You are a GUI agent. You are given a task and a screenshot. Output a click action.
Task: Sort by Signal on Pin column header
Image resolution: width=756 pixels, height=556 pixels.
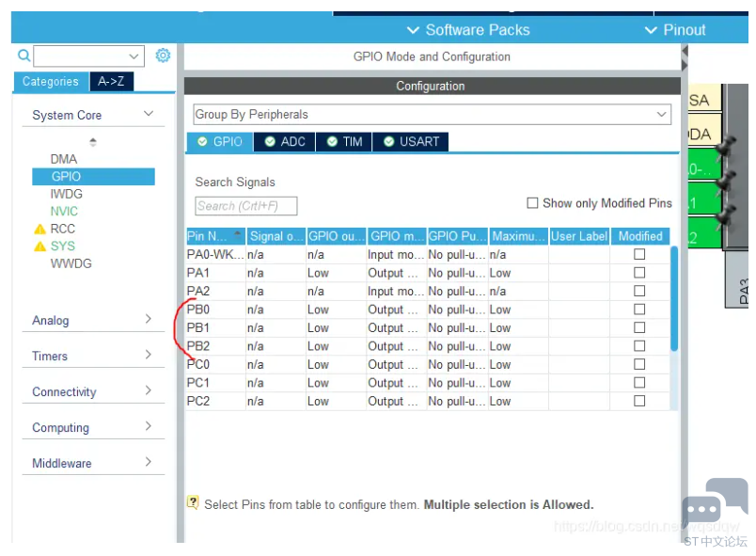point(276,236)
